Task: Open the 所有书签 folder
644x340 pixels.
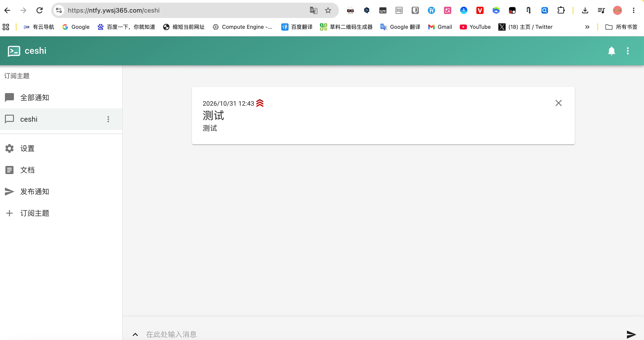Action: pos(621,27)
